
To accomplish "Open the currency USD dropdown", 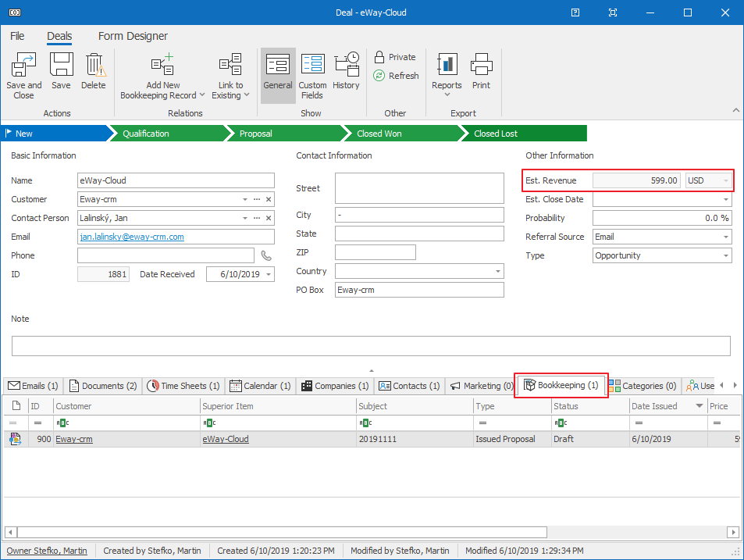I will [725, 181].
